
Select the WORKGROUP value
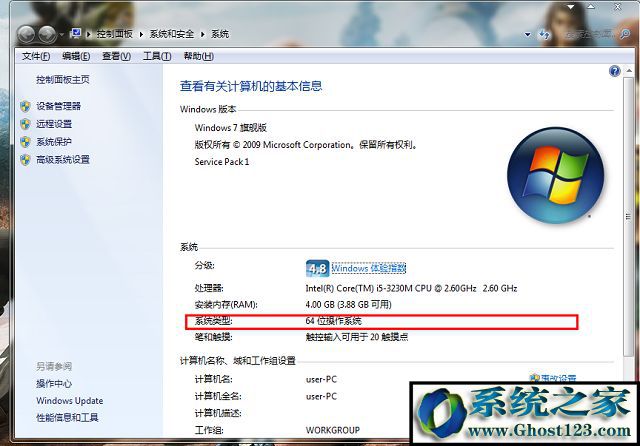[333, 430]
